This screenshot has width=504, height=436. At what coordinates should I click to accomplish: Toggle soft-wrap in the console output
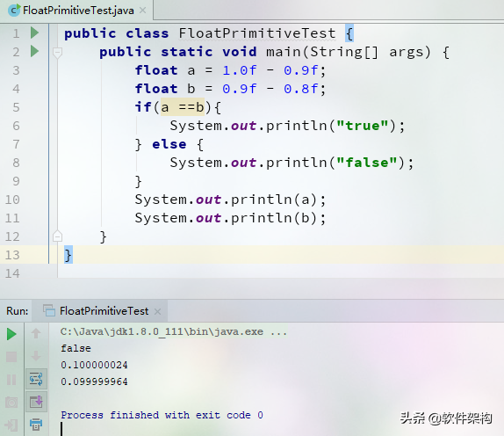coord(36,379)
